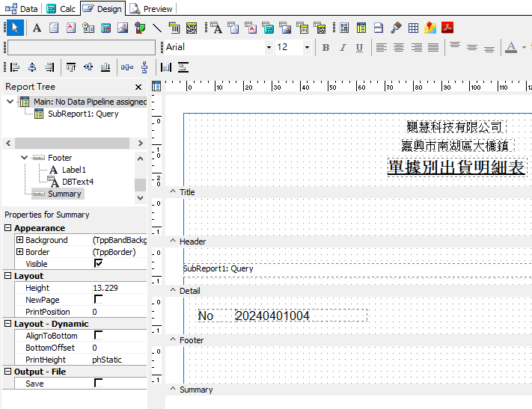Image resolution: width=532 pixels, height=409 pixels.
Task: Expand the Border property group
Action: pos(19,252)
